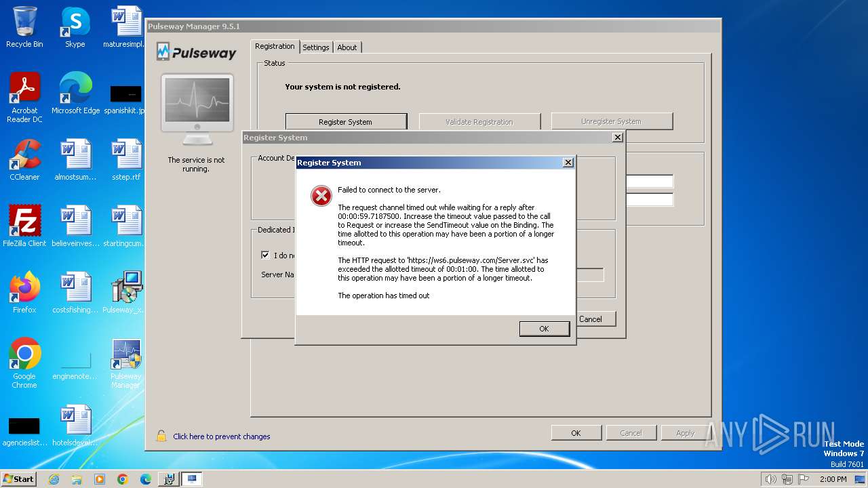This screenshot has width=868, height=488.
Task: Click the volume tray icon
Action: coord(770,479)
